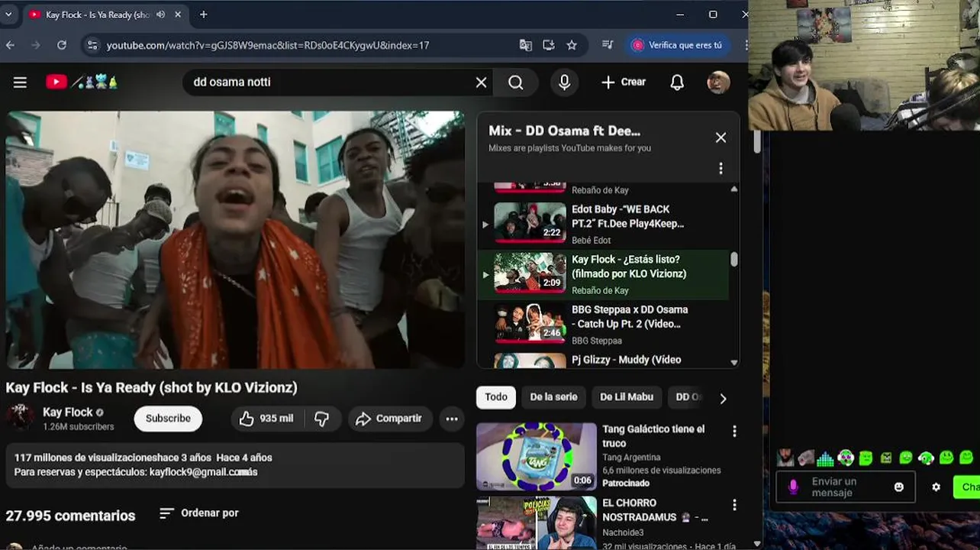Open tab search dropdown arrow
This screenshot has height=550, width=980.
coord(8,15)
